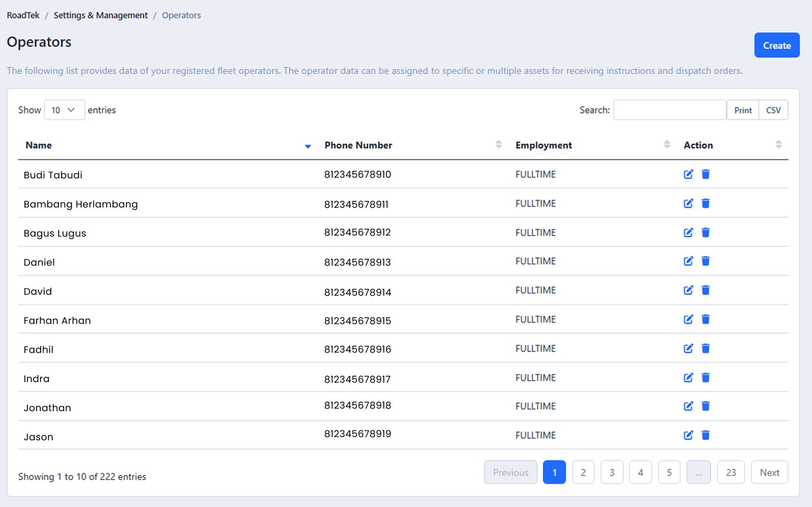Go to Next page of operators

point(769,472)
